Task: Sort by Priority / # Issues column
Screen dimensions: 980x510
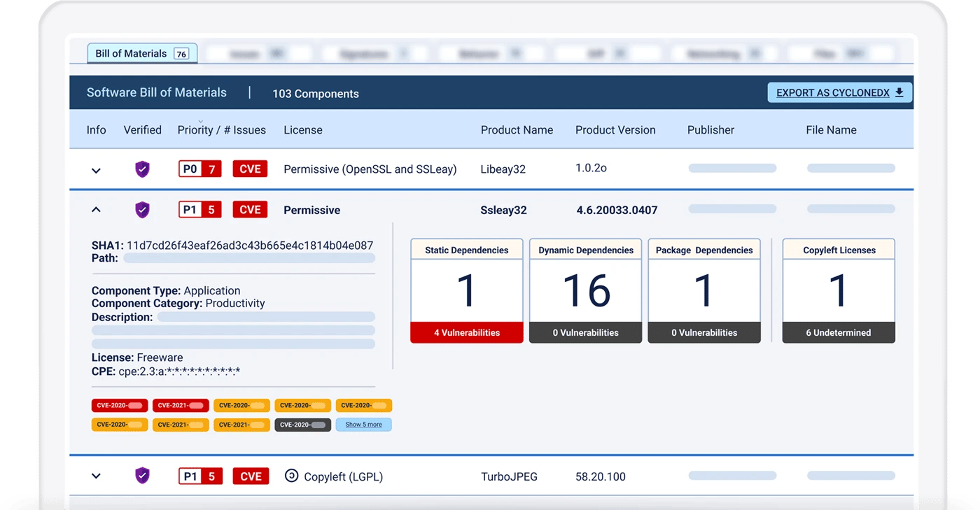Action: [221, 130]
